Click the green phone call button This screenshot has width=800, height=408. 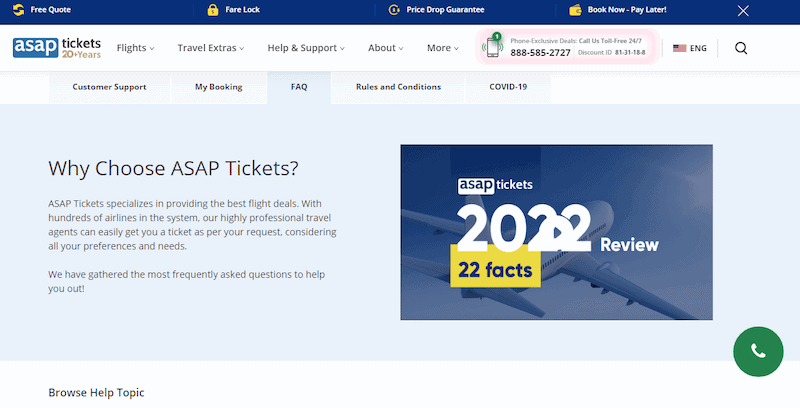point(758,351)
